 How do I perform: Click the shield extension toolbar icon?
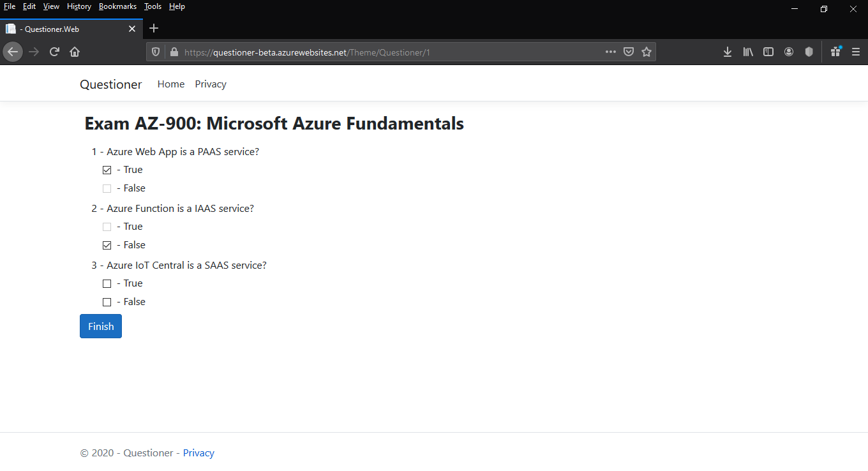tap(809, 52)
